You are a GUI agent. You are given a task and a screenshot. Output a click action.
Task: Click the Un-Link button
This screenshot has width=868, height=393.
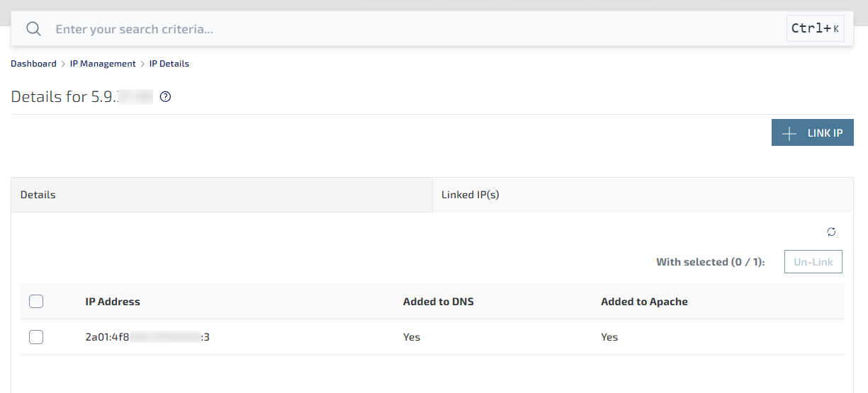pyautogui.click(x=813, y=262)
